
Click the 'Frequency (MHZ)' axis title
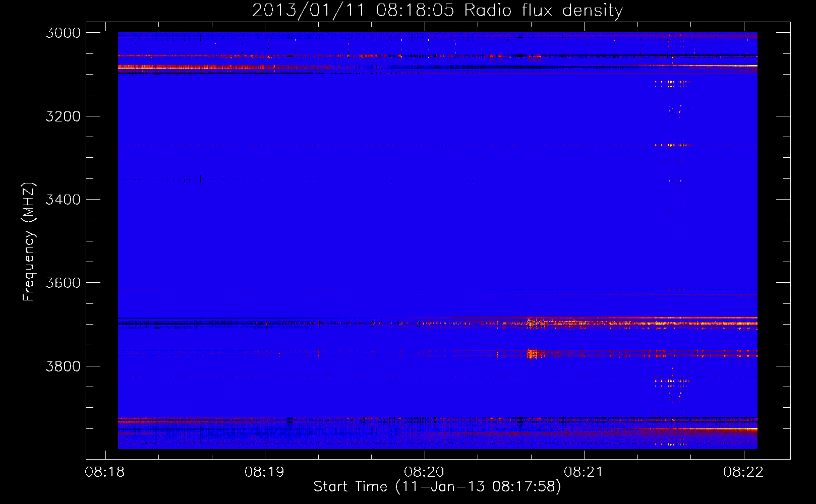[29, 242]
